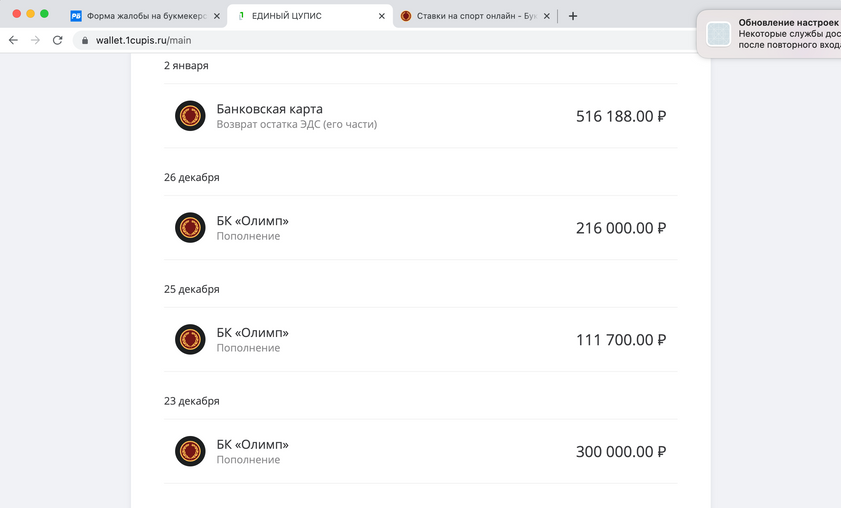Click the amount 111 700.00 ₽

[x=621, y=340]
